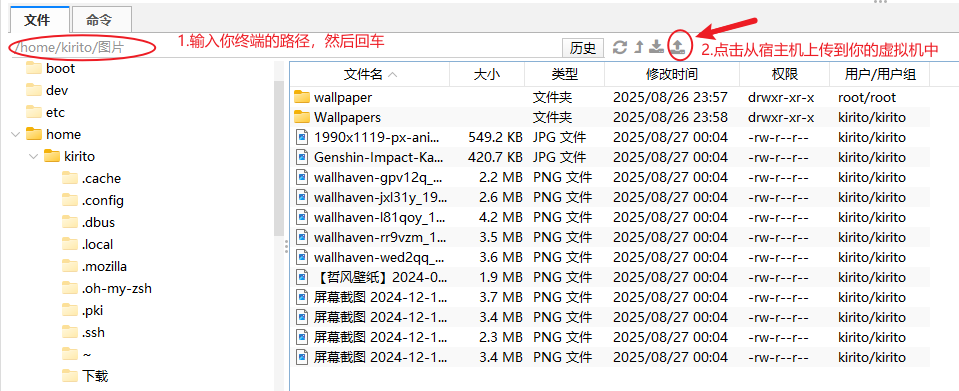Click the .local folder icon in tree

(x=70, y=244)
